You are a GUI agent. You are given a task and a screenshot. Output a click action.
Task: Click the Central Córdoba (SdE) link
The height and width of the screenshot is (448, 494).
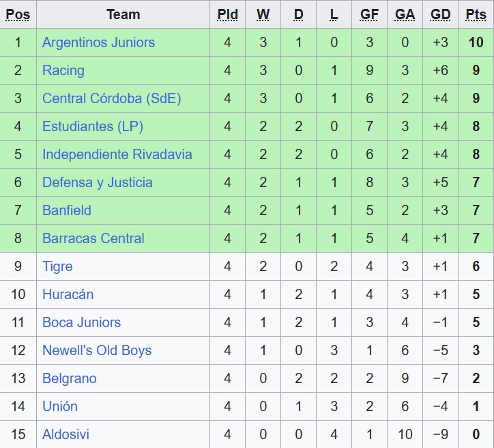[111, 98]
